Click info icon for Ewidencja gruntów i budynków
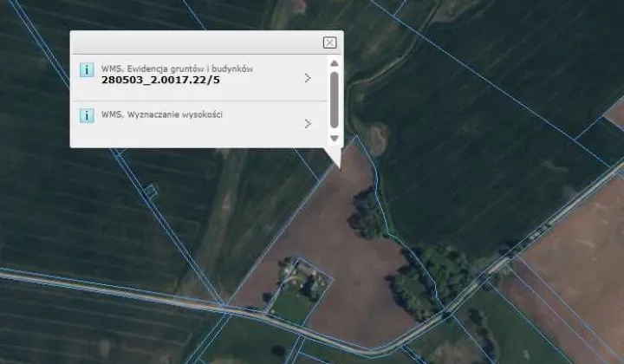The width and height of the screenshot is (624, 364). point(87,69)
